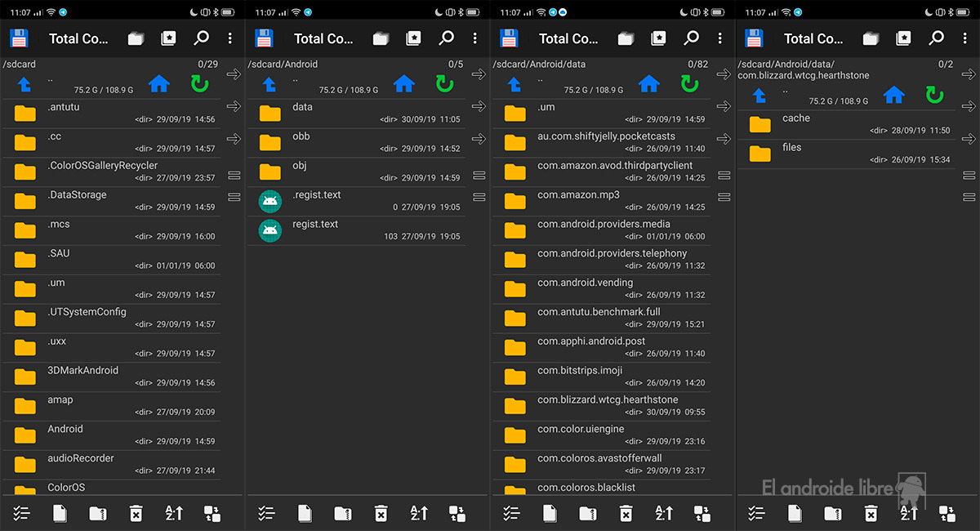Go up a level in /sdcard/Android panel
980x531 pixels.
(x=269, y=85)
